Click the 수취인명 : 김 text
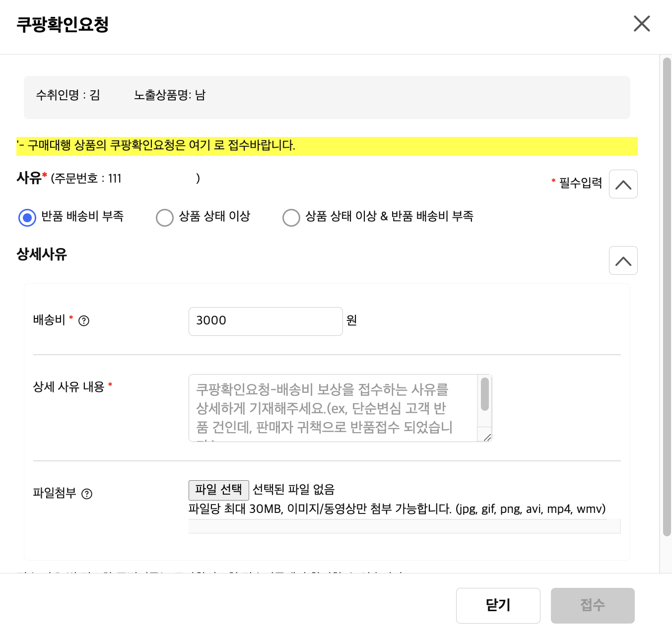 (68, 95)
